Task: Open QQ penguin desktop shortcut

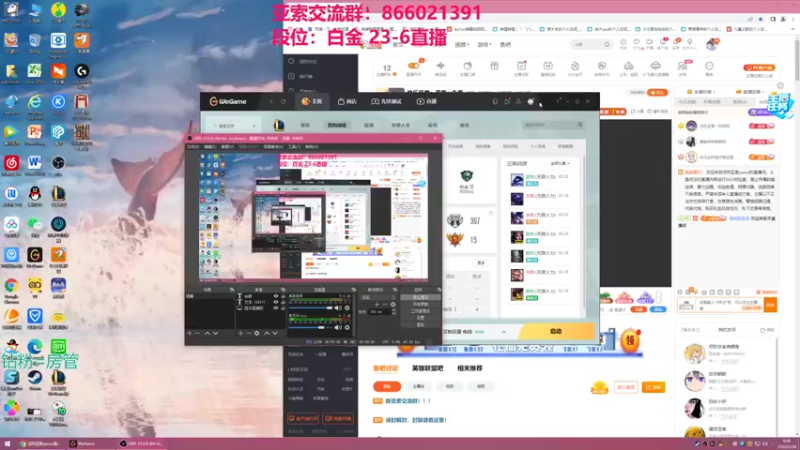Action: (x=35, y=193)
